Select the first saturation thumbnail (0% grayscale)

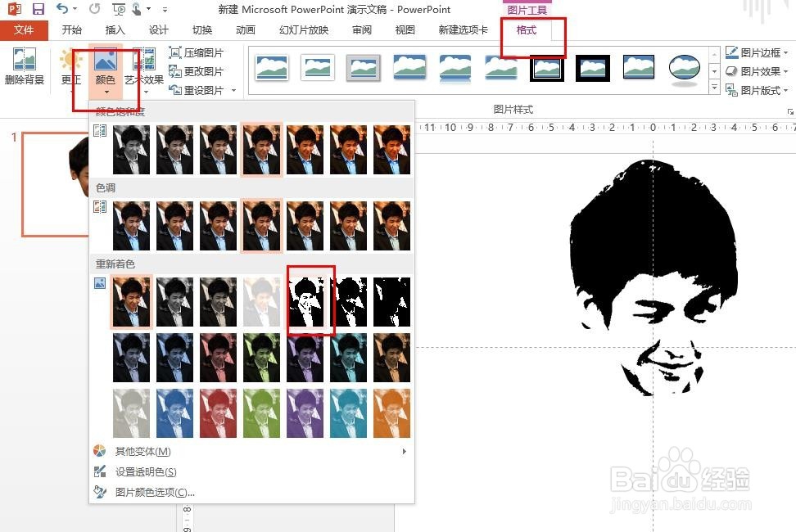pos(132,150)
